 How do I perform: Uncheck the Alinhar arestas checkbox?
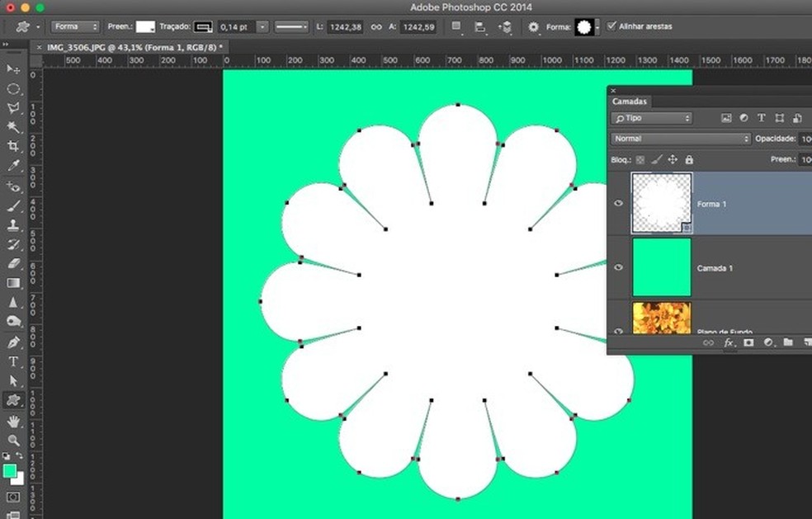click(x=611, y=26)
